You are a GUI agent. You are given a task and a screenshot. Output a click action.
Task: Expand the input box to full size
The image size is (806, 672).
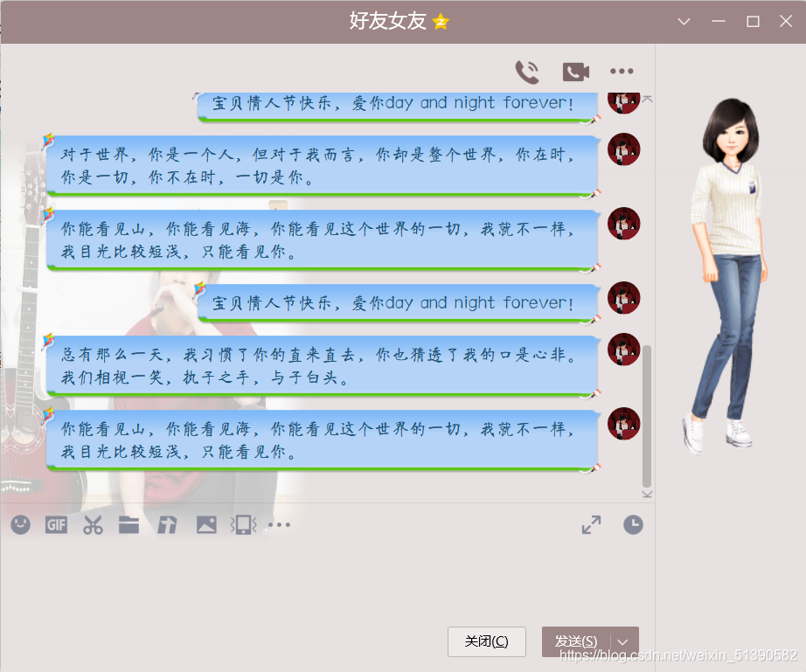click(x=591, y=524)
